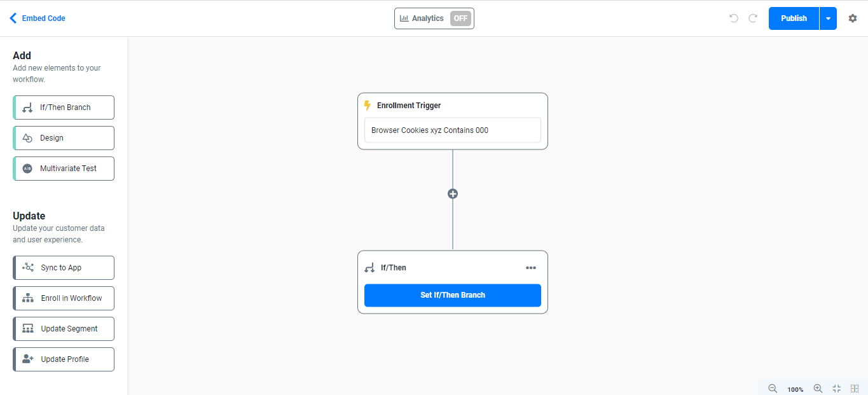
Task: Click the zoom out magnifier icon
Action: 773,389
